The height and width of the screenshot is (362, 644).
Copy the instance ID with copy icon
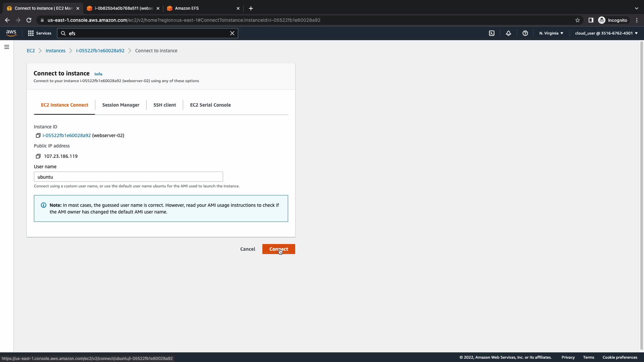[38, 135]
